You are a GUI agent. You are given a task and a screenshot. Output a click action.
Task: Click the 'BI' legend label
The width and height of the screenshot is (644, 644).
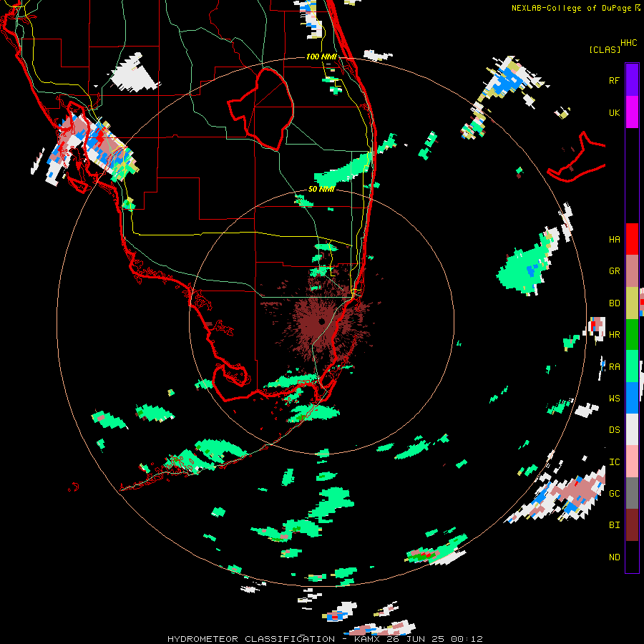(614, 525)
